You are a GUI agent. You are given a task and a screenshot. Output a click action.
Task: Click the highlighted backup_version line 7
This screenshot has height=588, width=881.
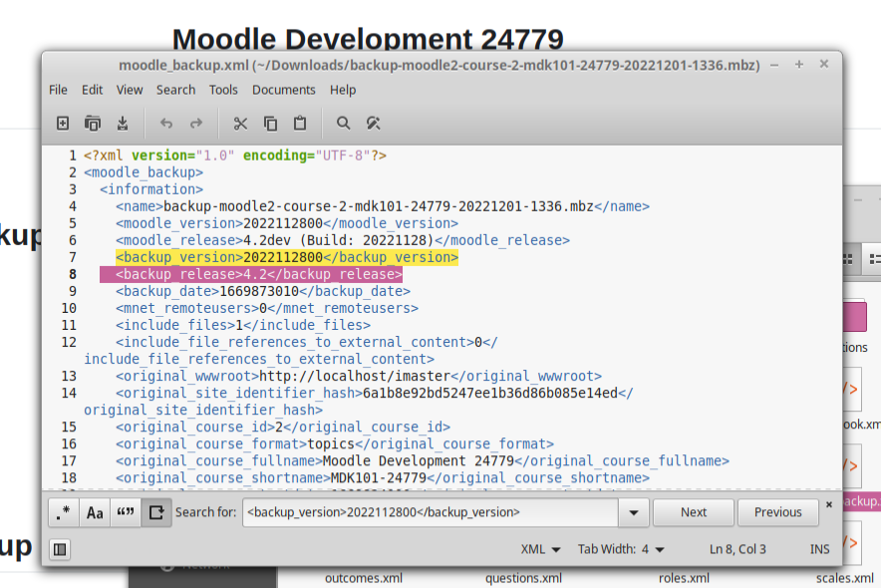click(x=287, y=257)
